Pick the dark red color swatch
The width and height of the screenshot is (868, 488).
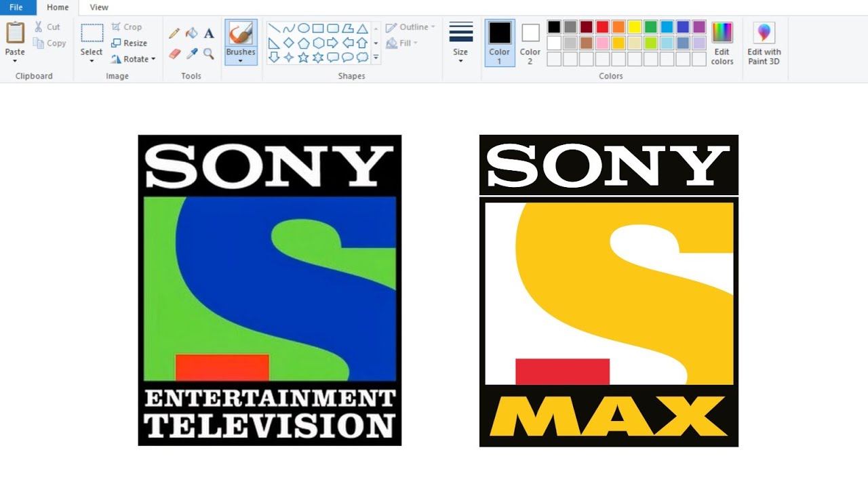(587, 27)
